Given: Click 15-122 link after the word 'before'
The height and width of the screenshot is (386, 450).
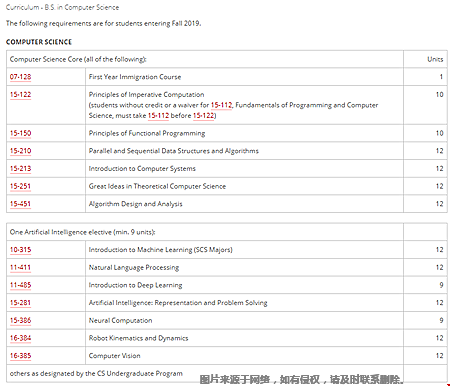Looking at the screenshot, I should click(x=203, y=116).
